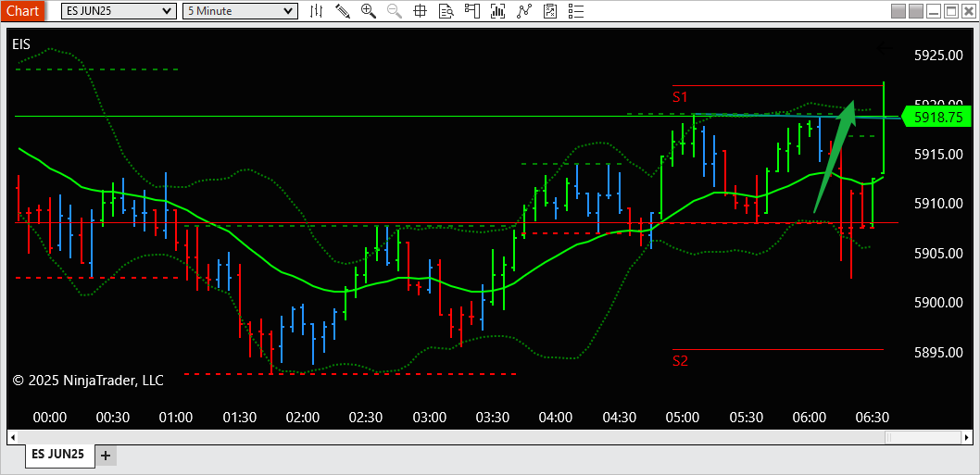Click the first grey window link button
This screenshot has height=475, width=980.
tap(898, 11)
